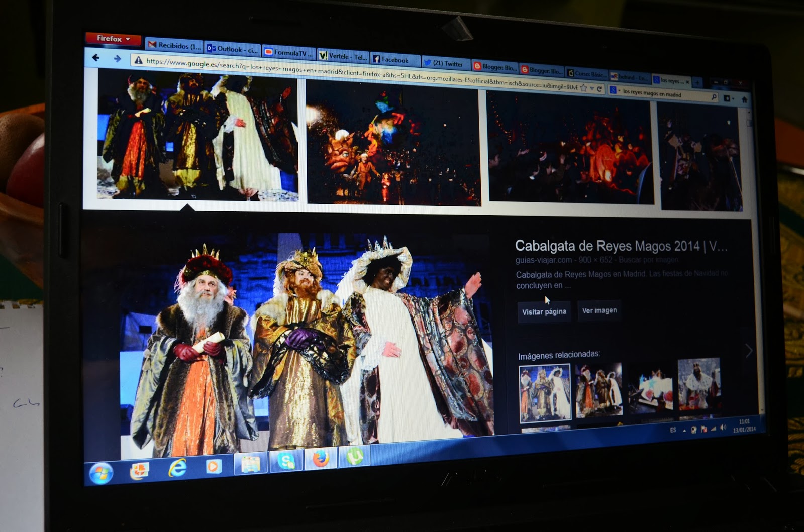Select the dark rightmost result thumbnail in top row
Screen dimensions: 804x532
700,157
